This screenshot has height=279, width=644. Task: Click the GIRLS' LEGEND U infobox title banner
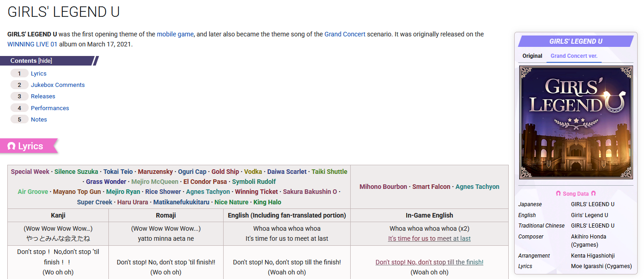(576, 41)
